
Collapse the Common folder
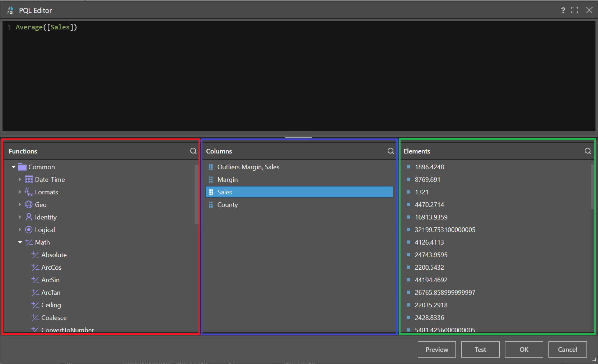point(14,167)
